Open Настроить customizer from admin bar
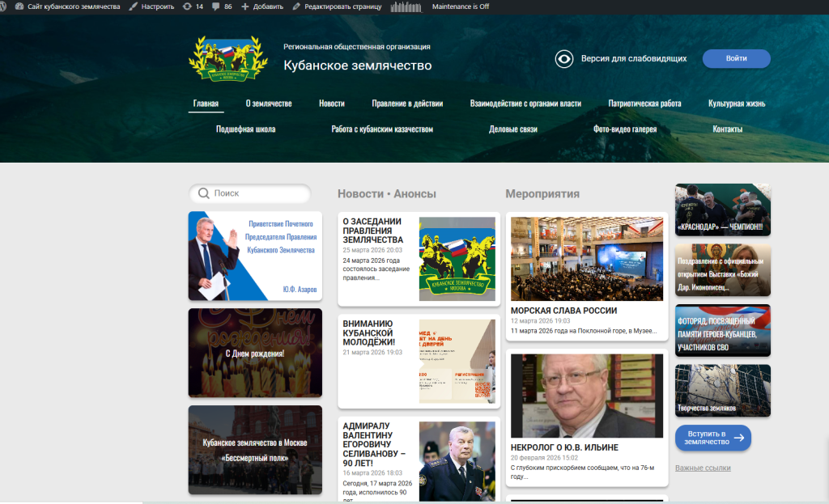 pos(151,6)
